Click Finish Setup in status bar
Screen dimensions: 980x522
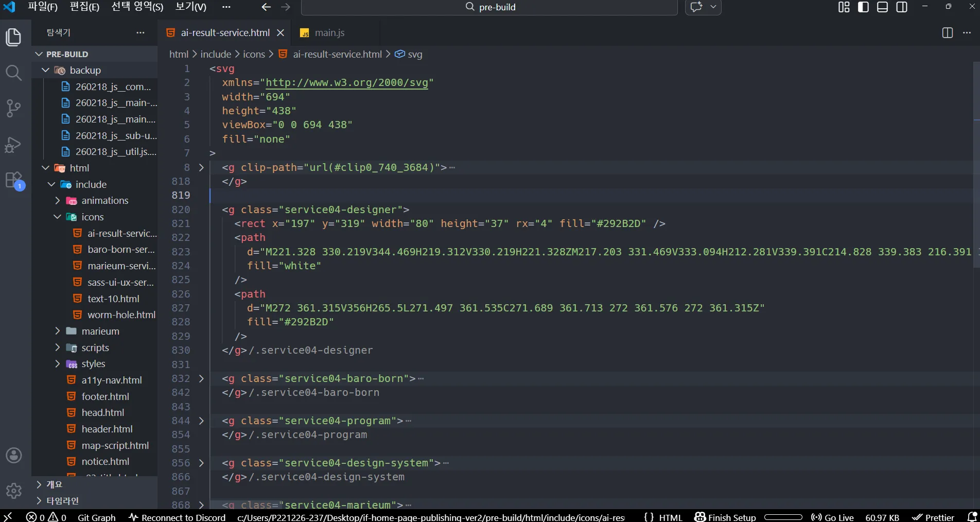[725, 517]
